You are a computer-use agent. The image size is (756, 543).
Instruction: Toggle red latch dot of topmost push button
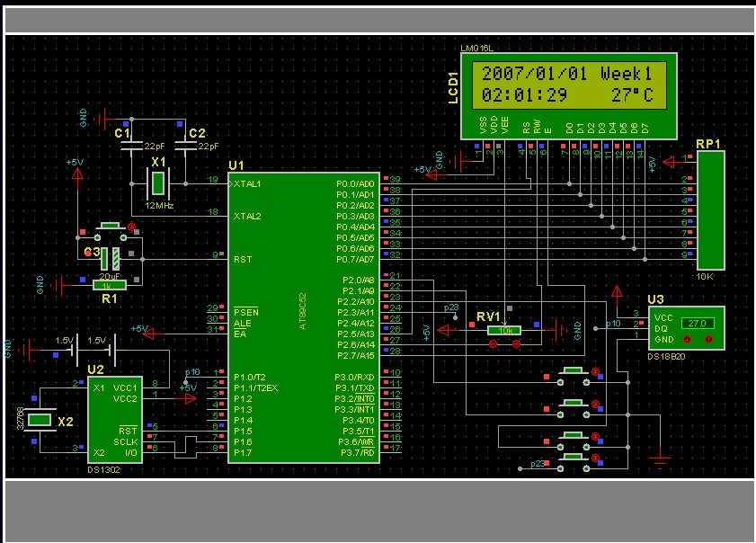click(594, 370)
